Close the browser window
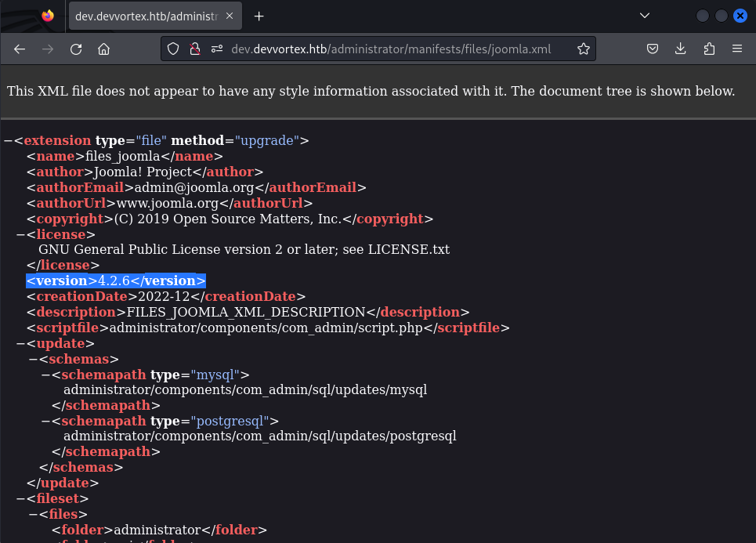Image resolution: width=756 pixels, height=543 pixels. pyautogui.click(x=740, y=16)
